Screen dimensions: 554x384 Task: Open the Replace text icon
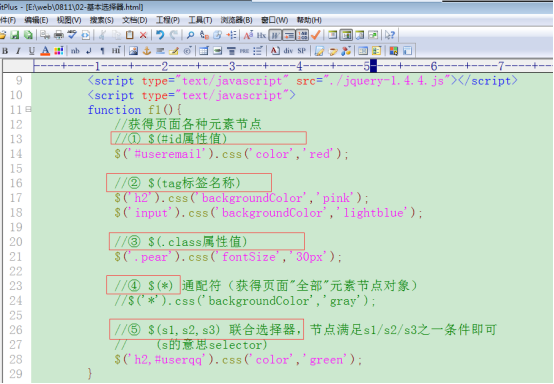tap(204, 35)
